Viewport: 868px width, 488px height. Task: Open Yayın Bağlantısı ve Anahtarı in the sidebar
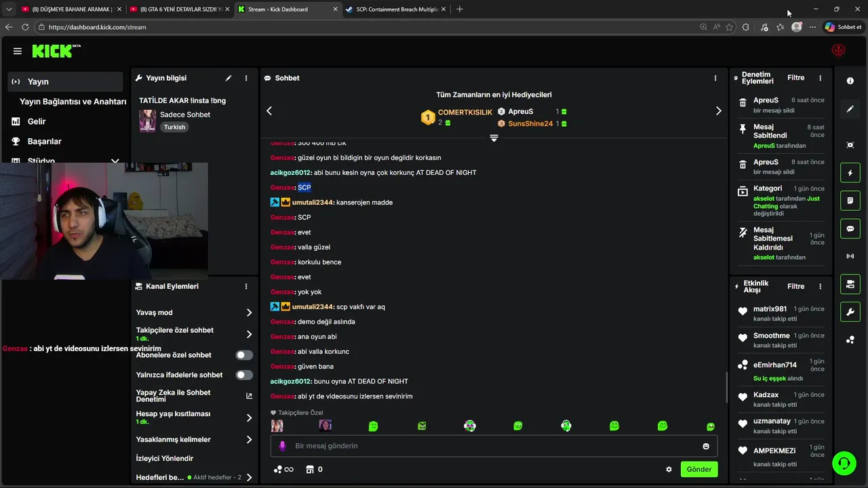[73, 102]
